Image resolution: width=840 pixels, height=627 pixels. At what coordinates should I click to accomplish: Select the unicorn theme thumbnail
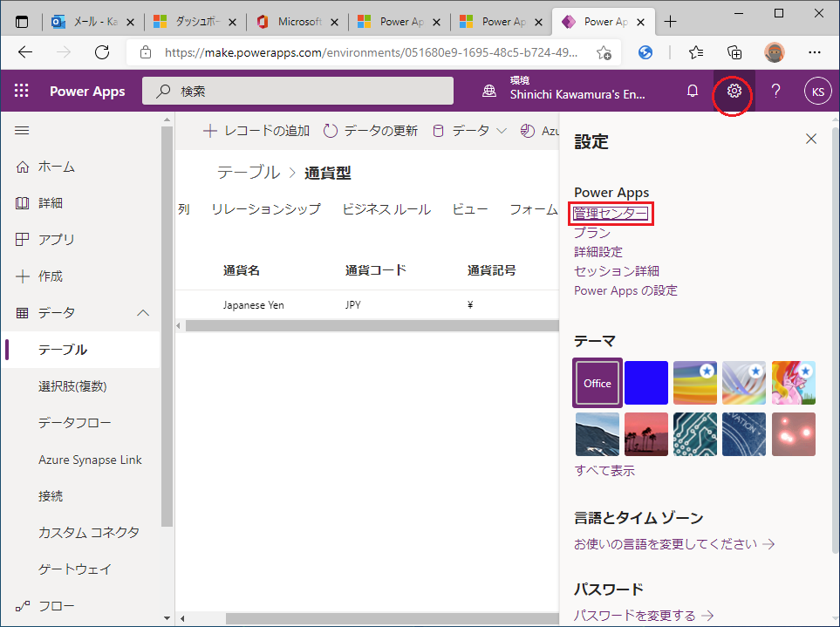tap(794, 383)
